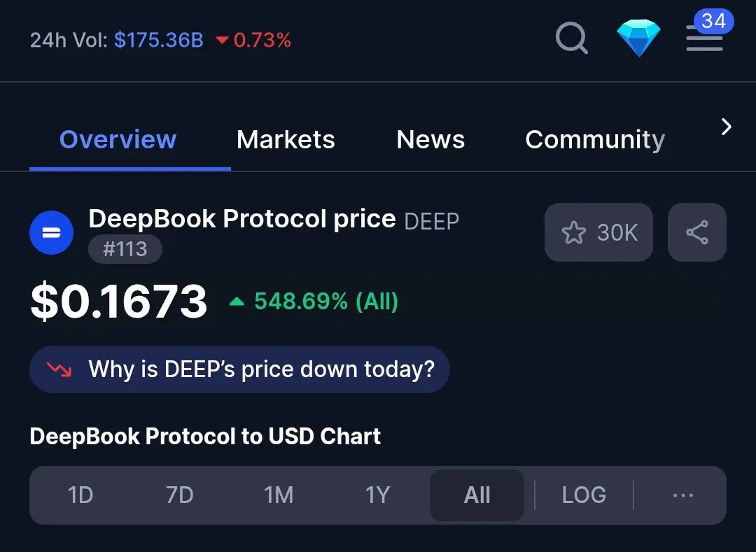Open the Community tab
756x552 pixels.
[x=595, y=140]
